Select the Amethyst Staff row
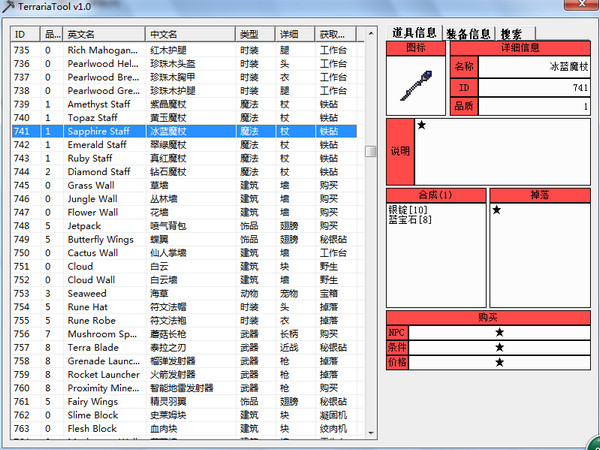 pyautogui.click(x=184, y=104)
